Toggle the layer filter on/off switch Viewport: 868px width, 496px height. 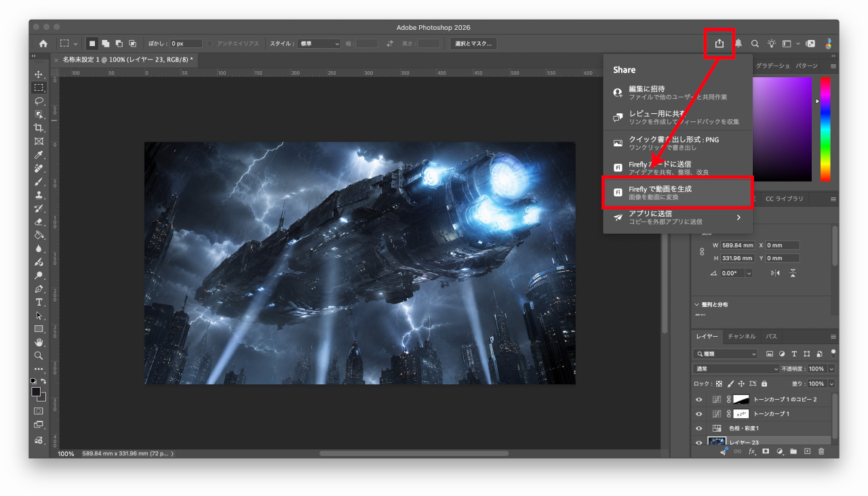coord(833,353)
